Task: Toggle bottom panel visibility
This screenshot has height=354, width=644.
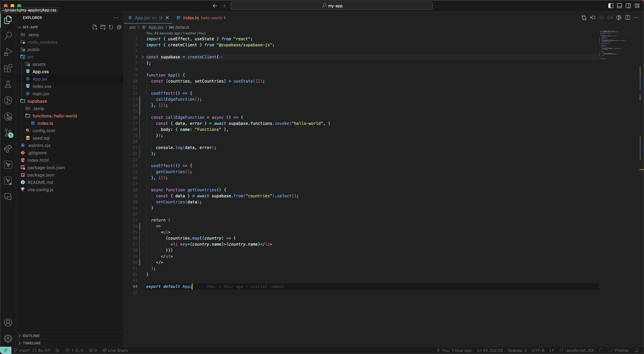Action: (620, 6)
